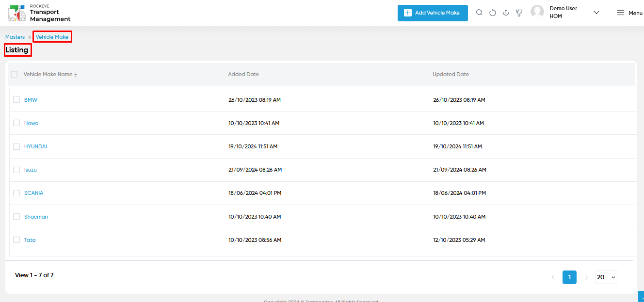The height and width of the screenshot is (302, 644).
Task: Sort by Vehicle Make Name arrow
Action: (x=76, y=75)
